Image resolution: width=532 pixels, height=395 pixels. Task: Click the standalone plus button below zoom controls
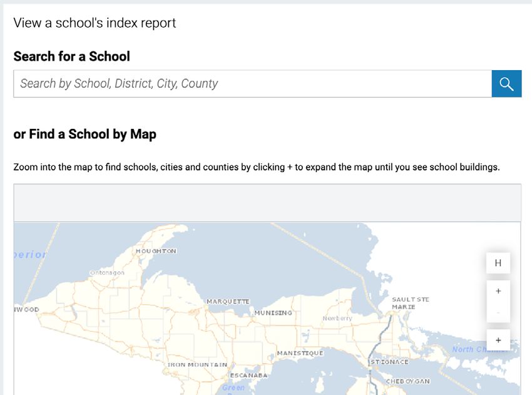click(498, 340)
